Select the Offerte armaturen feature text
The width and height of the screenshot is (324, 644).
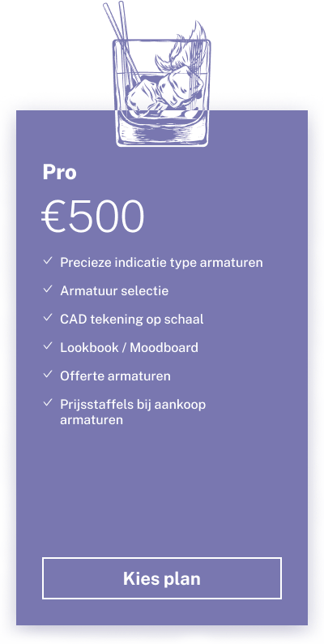click(115, 376)
